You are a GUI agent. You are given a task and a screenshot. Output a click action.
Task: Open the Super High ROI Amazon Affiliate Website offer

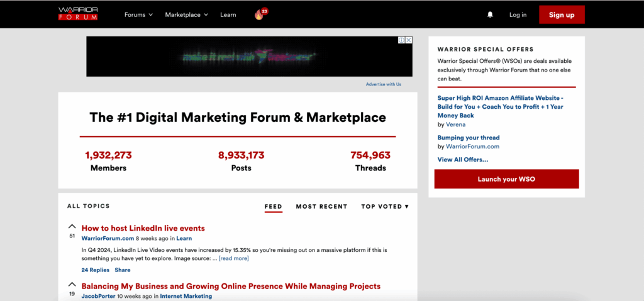coord(500,107)
